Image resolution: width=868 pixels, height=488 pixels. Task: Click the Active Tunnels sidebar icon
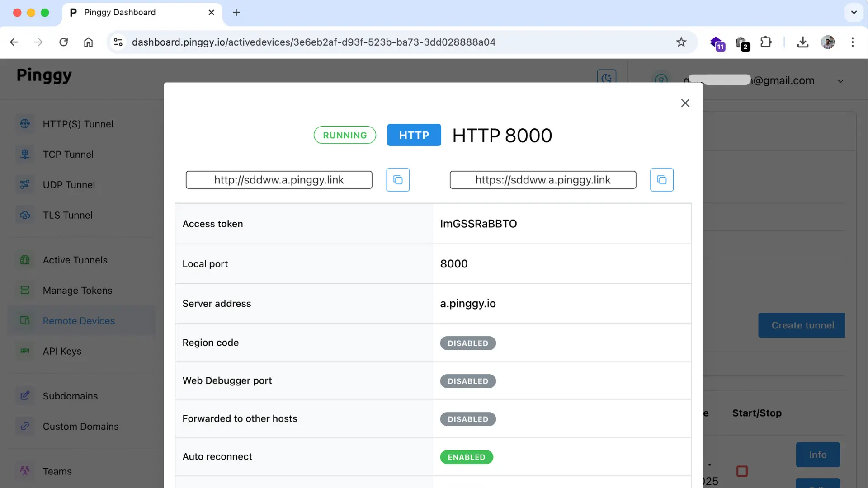pos(24,260)
